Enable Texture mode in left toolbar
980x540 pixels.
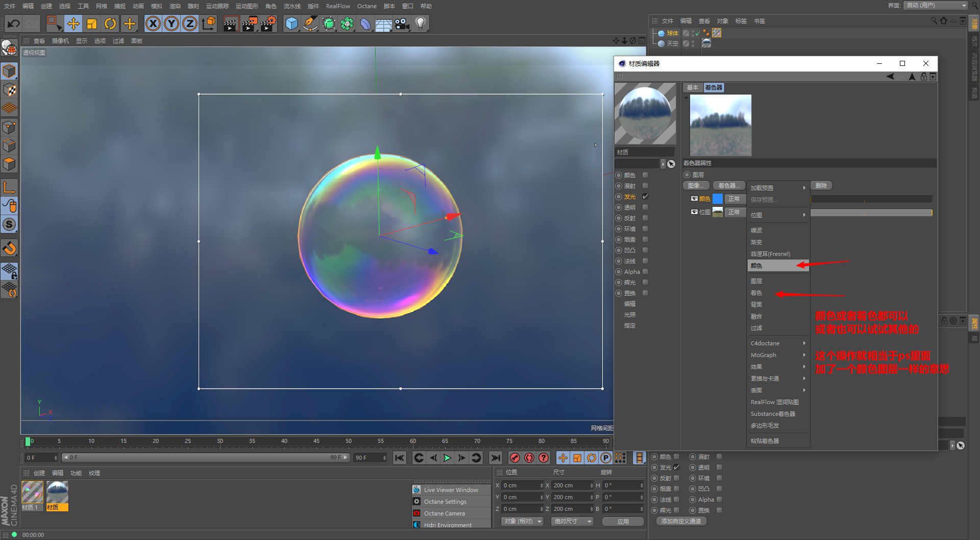[9, 90]
